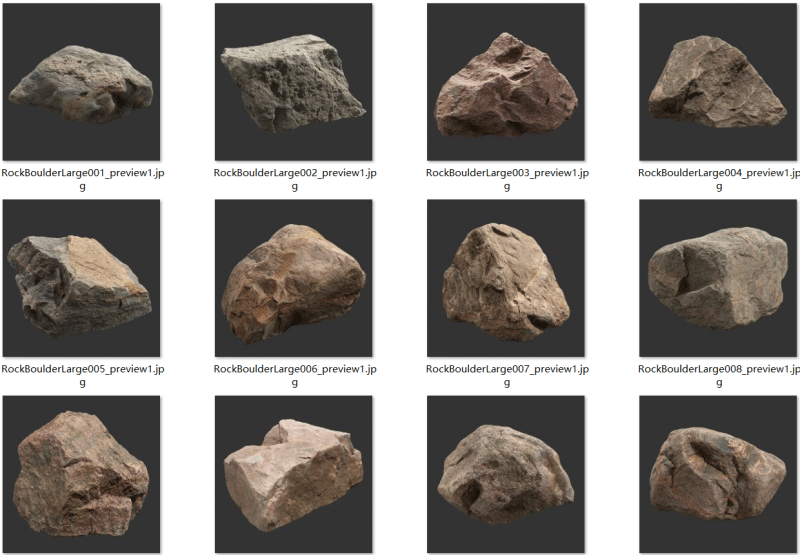
Task: Click the file name RockBoulderLarge006_preview1.jpg
Action: click(x=295, y=376)
